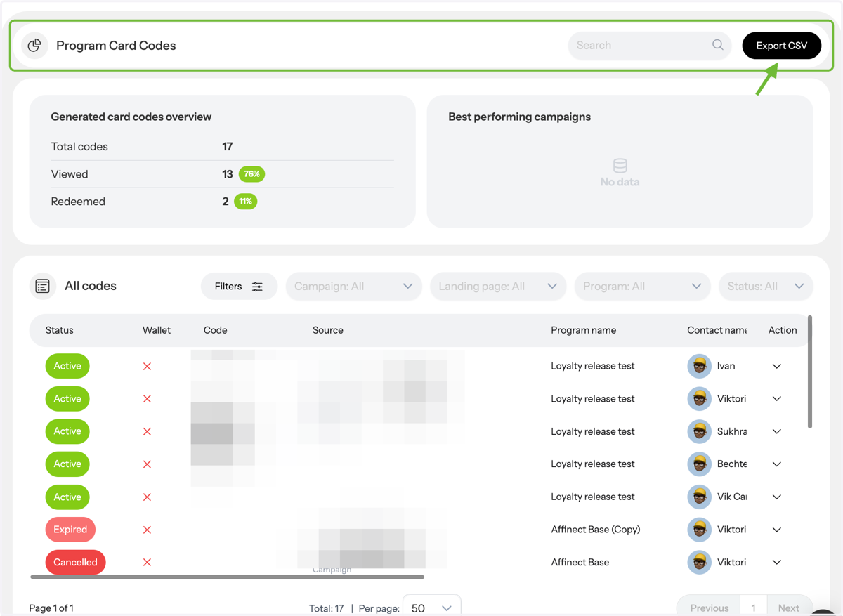The image size is (843, 616).
Task: Click the Program Card Codes pie-chart icon
Action: [x=34, y=46]
